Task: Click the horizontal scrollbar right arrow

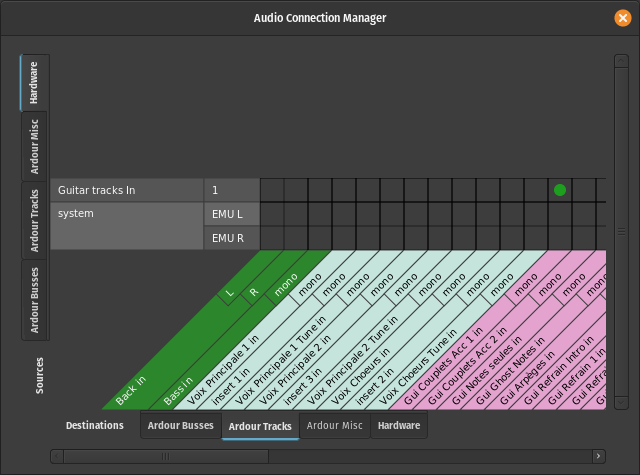Action: click(x=598, y=456)
